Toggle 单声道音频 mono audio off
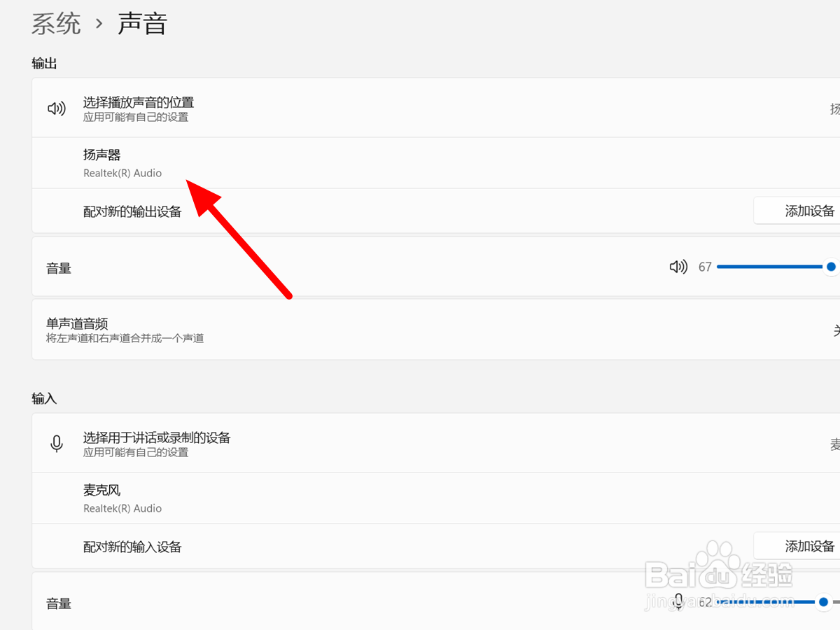 point(836,329)
